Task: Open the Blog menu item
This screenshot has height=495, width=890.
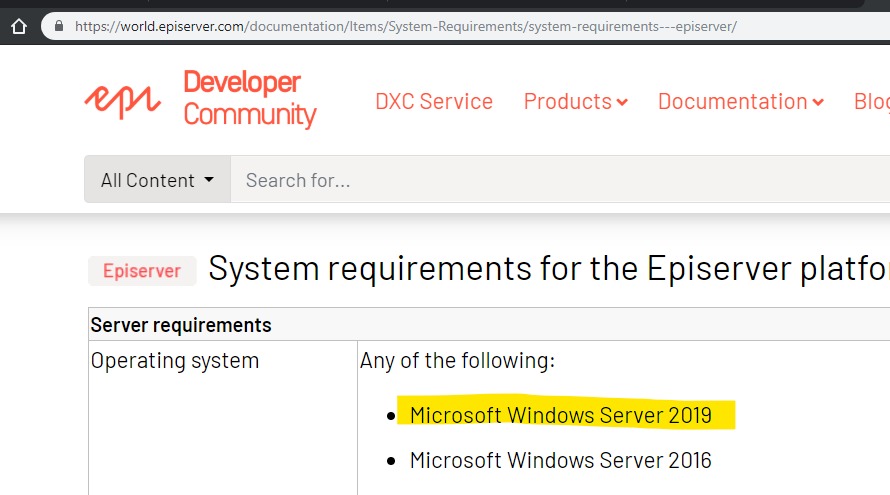Action: 871,101
